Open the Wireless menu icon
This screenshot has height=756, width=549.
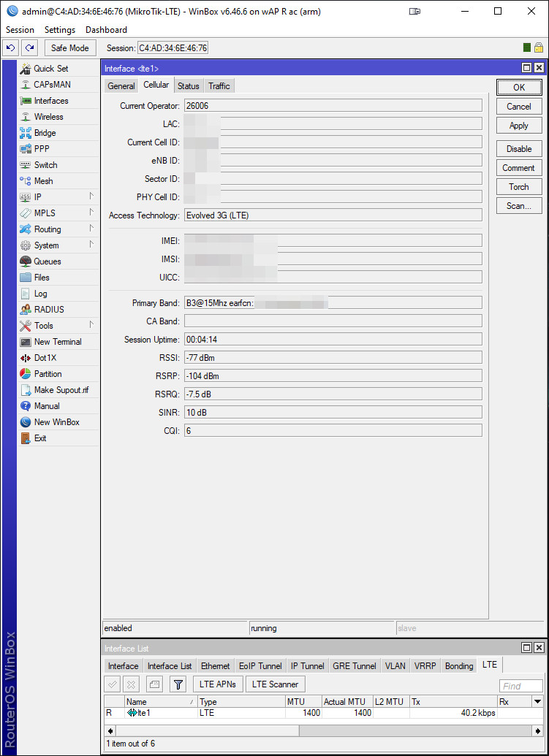click(25, 117)
